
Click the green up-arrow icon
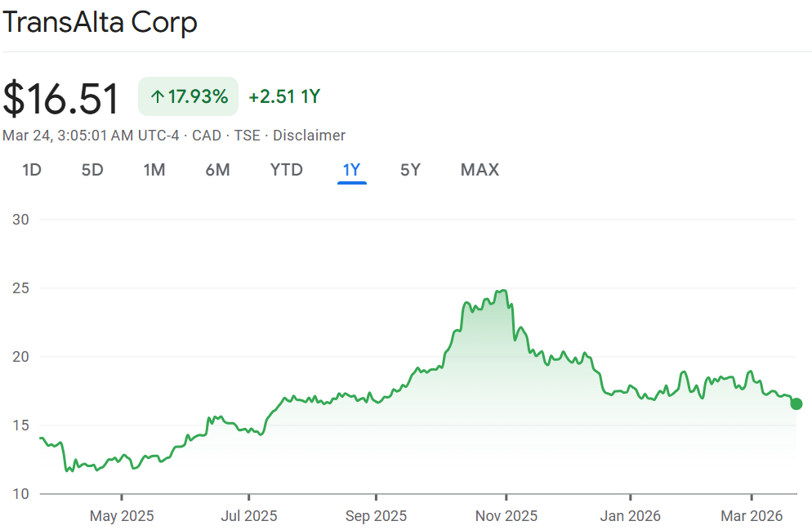coord(158,97)
